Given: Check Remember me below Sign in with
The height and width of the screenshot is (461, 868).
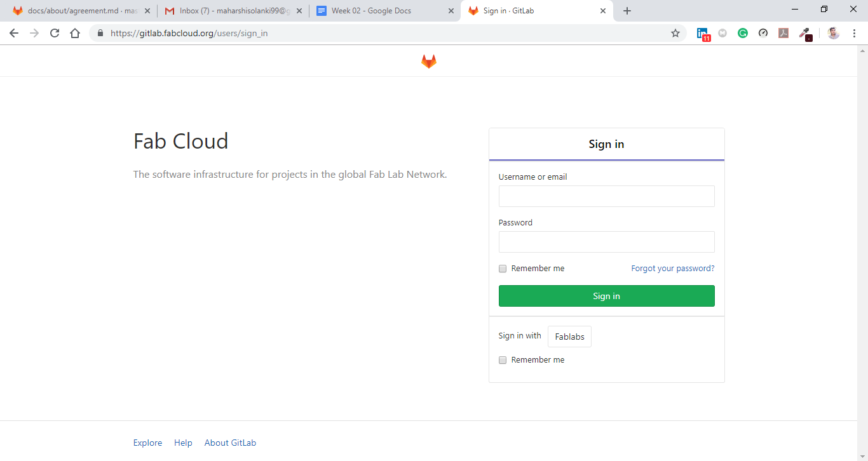Looking at the screenshot, I should 503,360.
